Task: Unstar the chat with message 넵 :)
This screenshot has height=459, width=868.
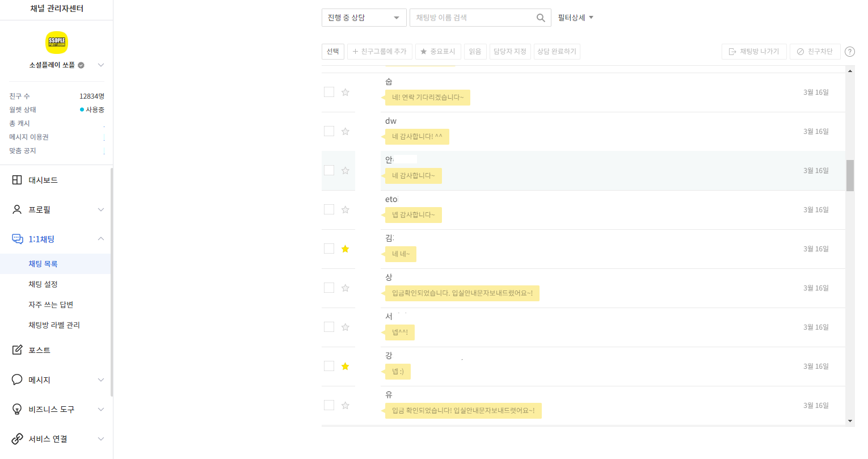Action: coord(345,366)
